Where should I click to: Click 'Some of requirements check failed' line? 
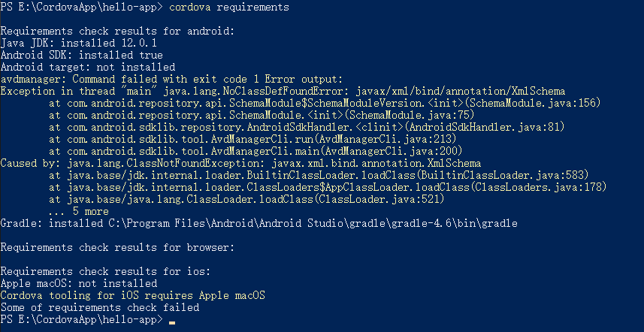100,307
